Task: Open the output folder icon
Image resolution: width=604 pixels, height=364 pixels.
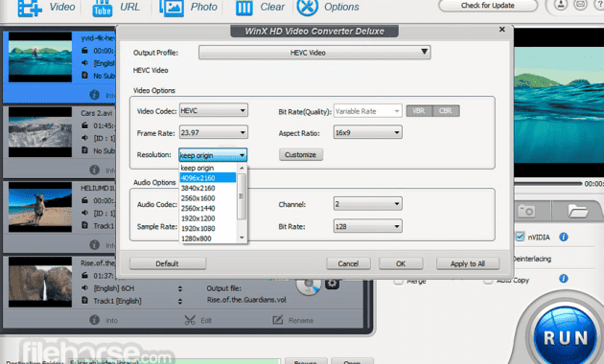Action: pyautogui.click(x=577, y=211)
